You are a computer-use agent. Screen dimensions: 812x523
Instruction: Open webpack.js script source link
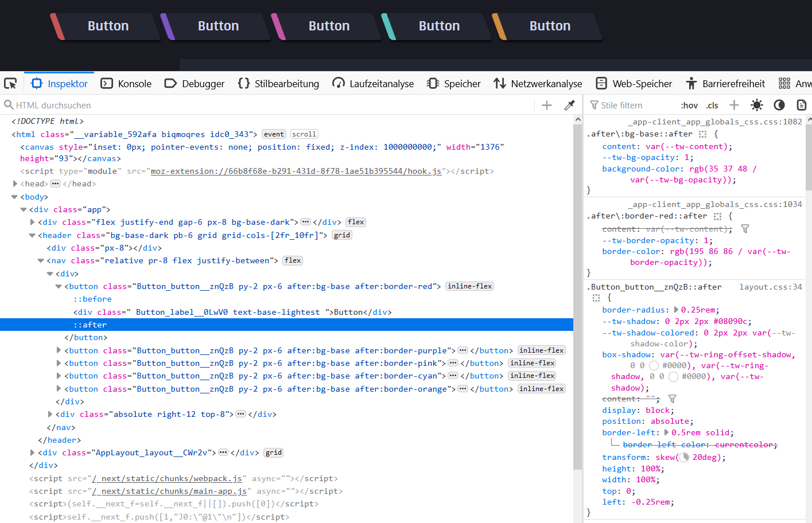[x=167, y=478]
